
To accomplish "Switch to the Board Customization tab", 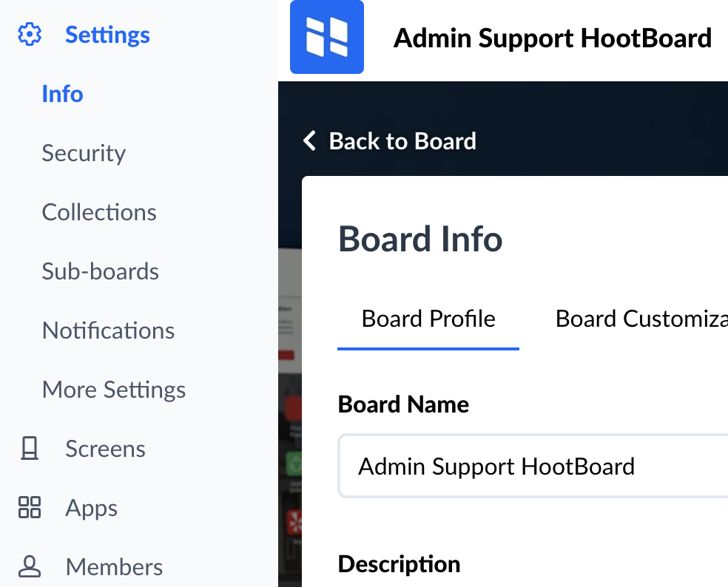I will point(641,319).
